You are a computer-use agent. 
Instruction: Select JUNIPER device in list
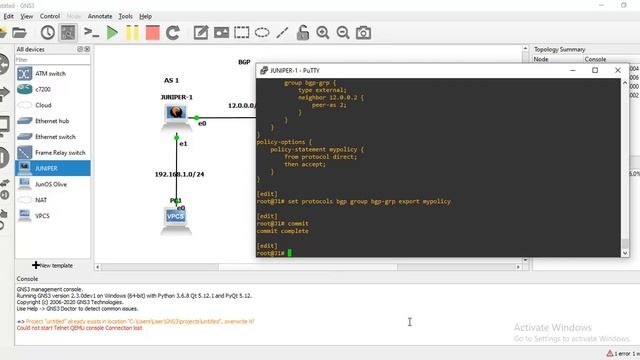click(53, 169)
